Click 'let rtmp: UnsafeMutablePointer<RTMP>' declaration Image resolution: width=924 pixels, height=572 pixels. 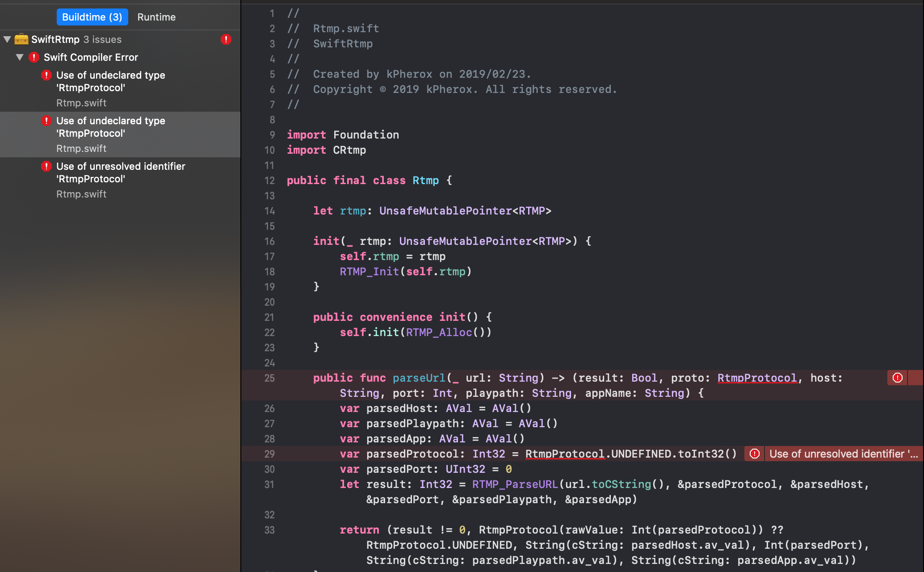click(432, 211)
